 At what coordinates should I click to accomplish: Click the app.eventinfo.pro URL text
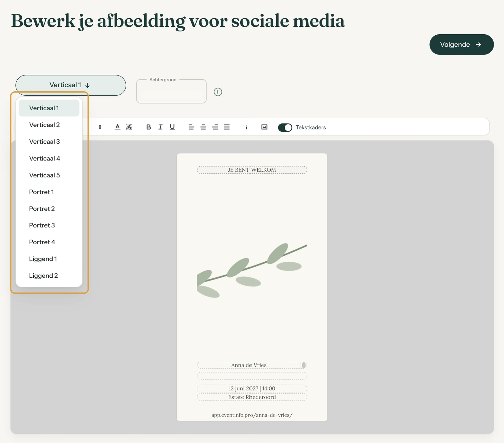(x=252, y=415)
